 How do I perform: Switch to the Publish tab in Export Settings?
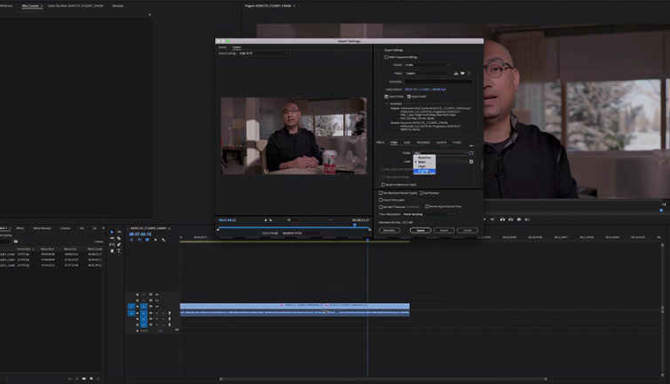point(457,142)
